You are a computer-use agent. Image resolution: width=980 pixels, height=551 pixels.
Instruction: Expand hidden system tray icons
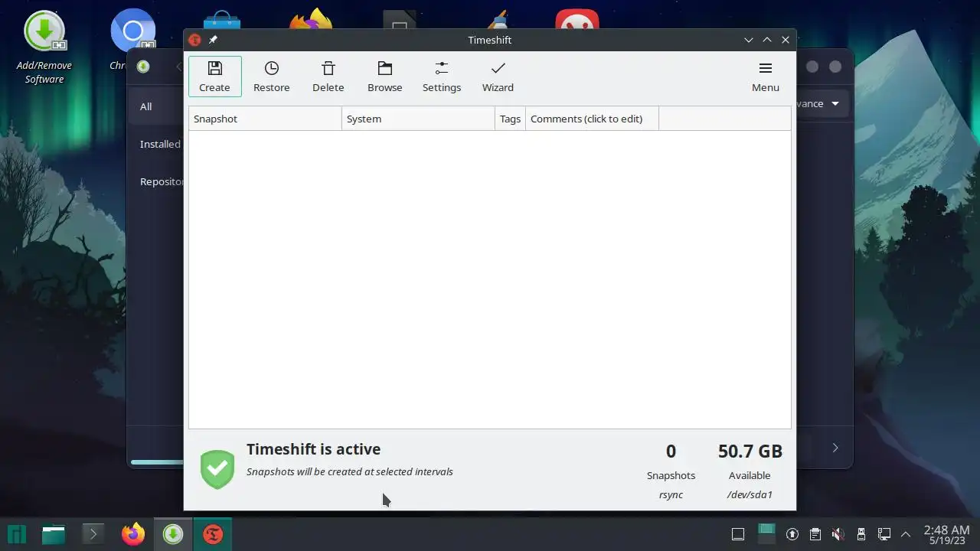[906, 534]
